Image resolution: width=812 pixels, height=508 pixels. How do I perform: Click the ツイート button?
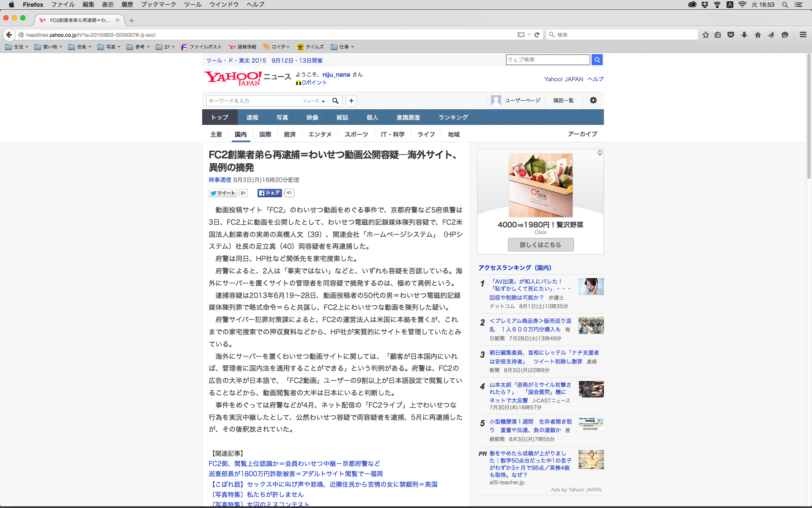pyautogui.click(x=223, y=193)
